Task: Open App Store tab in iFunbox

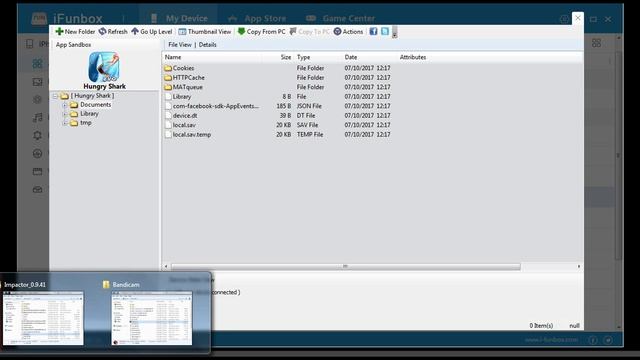Action: tap(257, 18)
